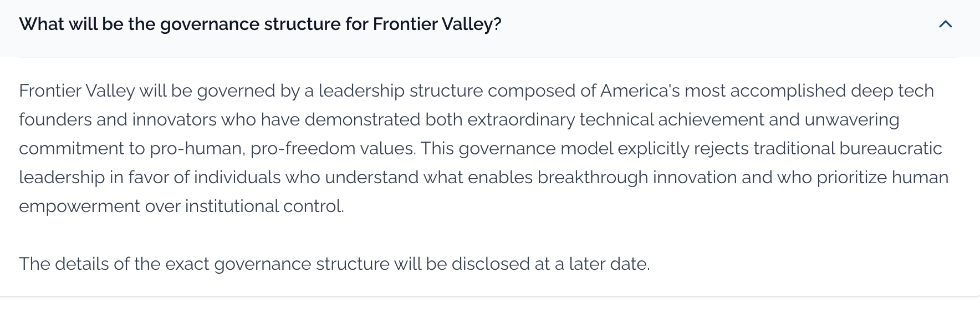Viewport: 980px width, 312px height.
Task: Click 'founders and innovators' in the answer
Action: 118,119
